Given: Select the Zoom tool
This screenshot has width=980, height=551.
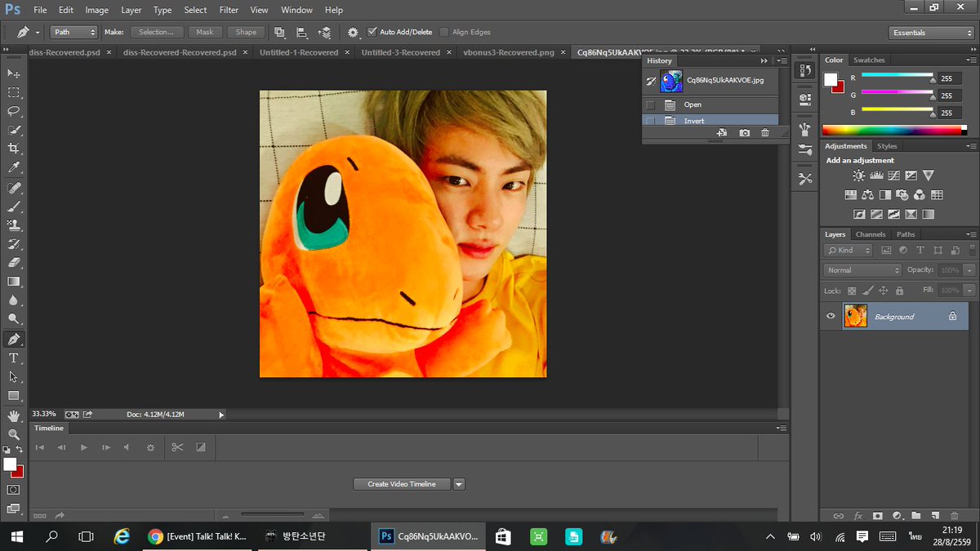Looking at the screenshot, I should pos(14,434).
